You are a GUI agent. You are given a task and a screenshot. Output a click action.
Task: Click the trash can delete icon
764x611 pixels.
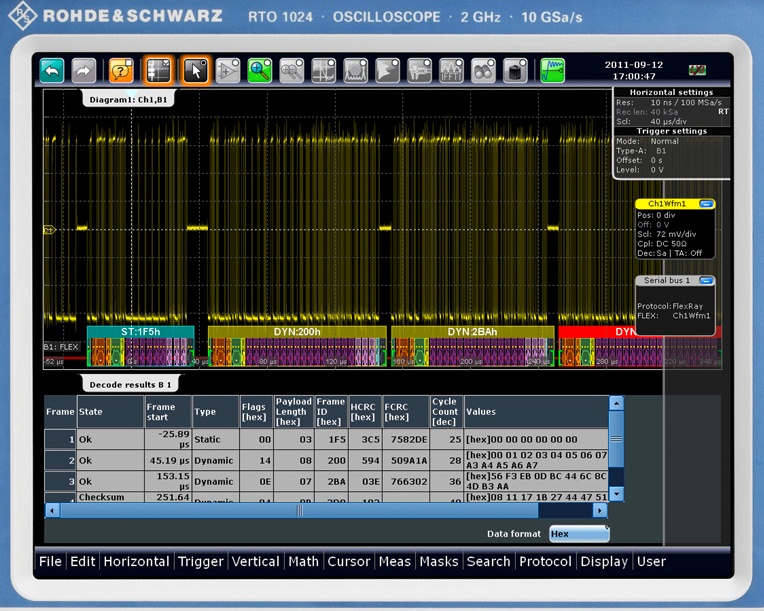tap(515, 70)
